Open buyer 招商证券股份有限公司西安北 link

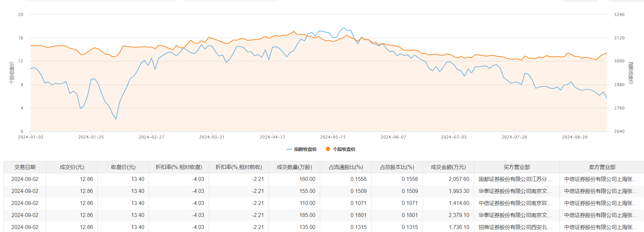pyautogui.click(x=515, y=227)
